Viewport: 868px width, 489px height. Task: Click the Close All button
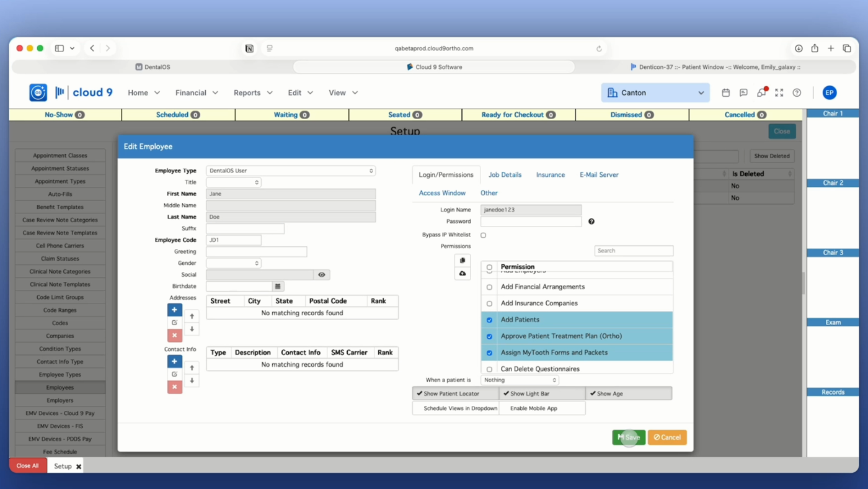point(27,465)
